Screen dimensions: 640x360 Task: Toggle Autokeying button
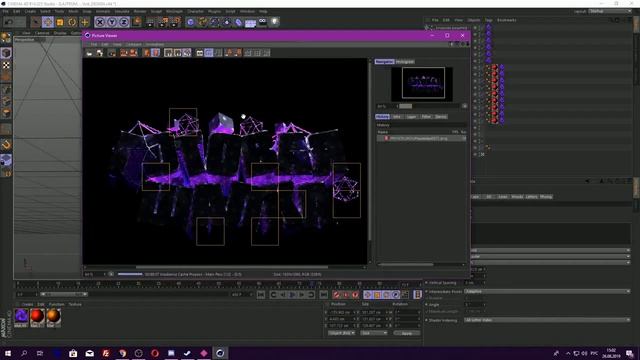pyautogui.click(x=346, y=294)
